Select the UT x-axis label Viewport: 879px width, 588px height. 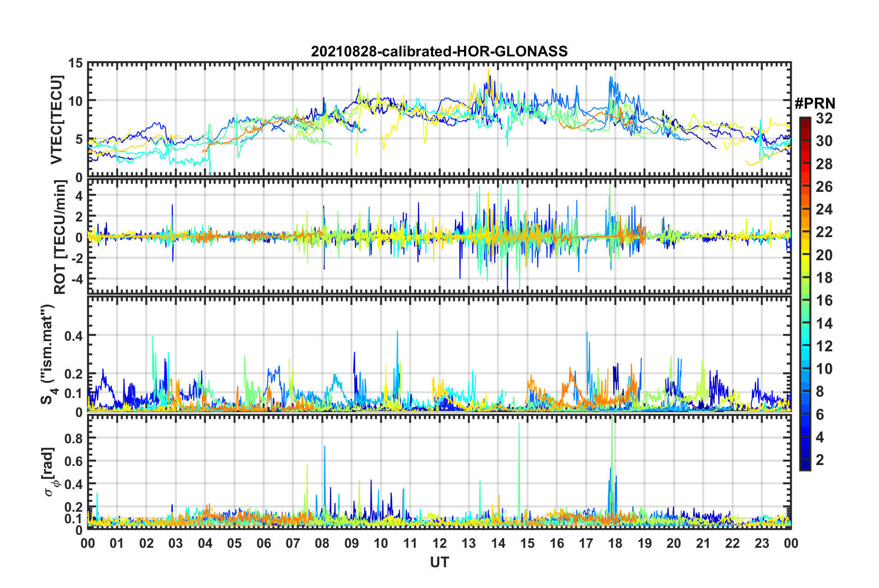439,562
